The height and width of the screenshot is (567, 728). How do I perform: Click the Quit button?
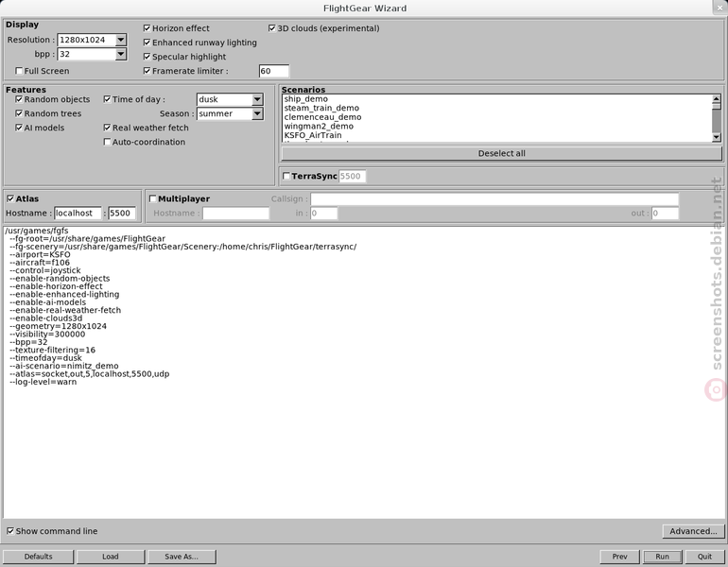[x=704, y=557]
